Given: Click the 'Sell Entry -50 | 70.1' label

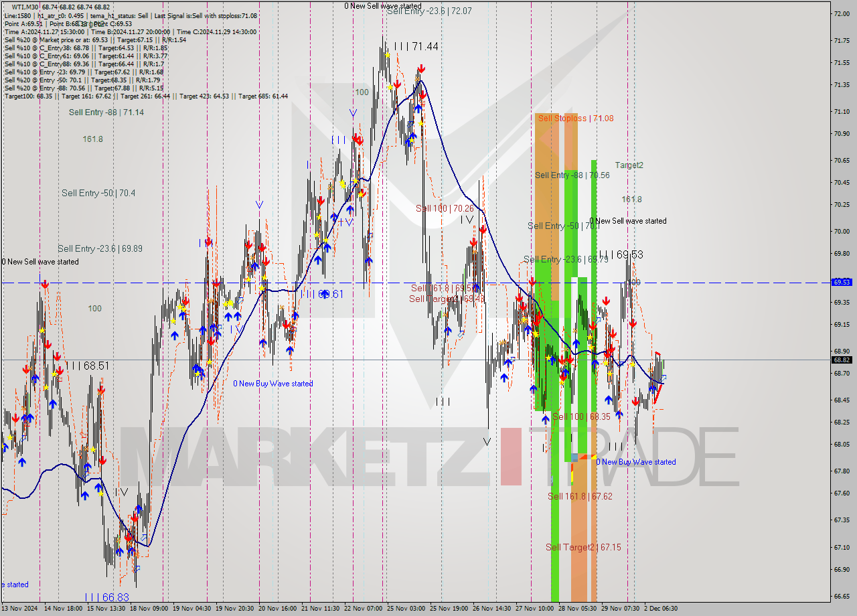Looking at the screenshot, I should (563, 226).
